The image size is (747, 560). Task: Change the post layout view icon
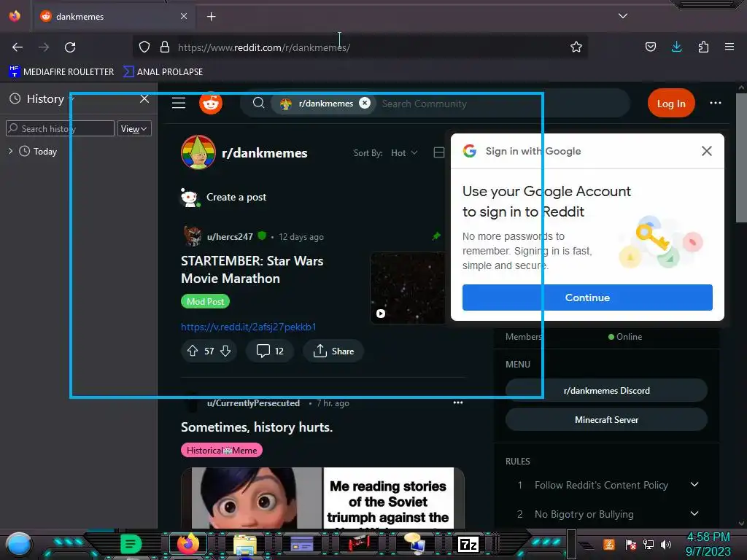click(439, 152)
